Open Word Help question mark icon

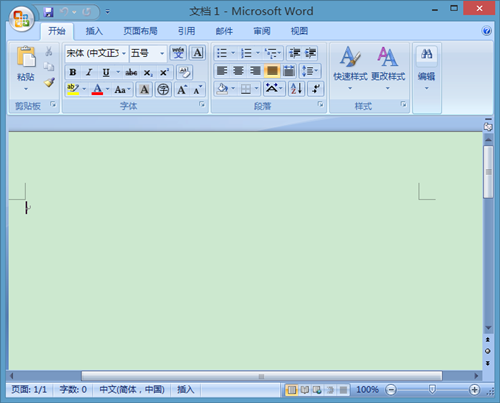[x=486, y=31]
